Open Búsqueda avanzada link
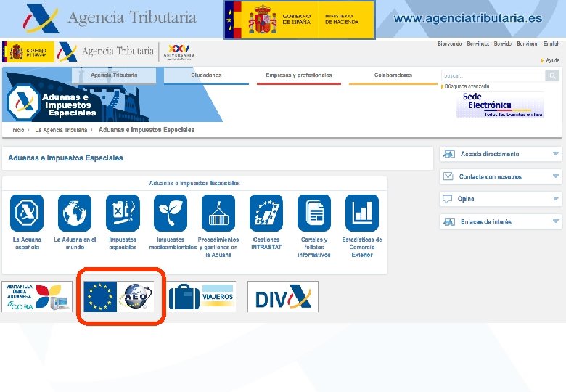 (467, 86)
